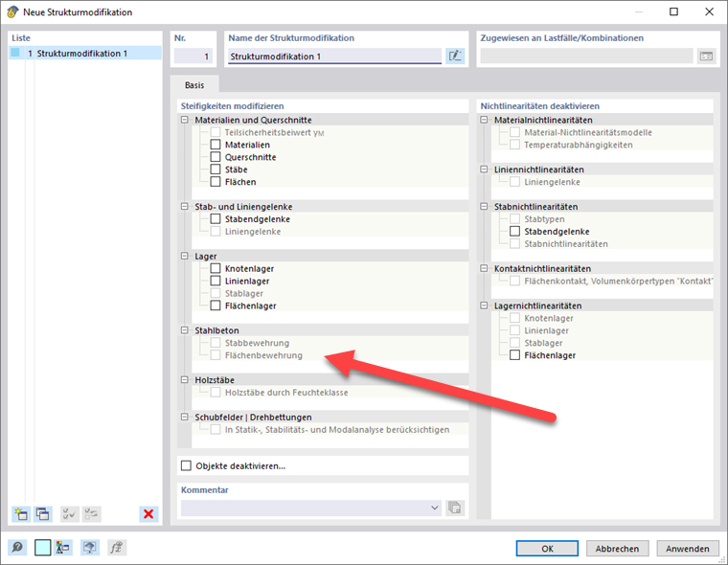
Task: Tick the Knotenlager checkbox under Lager
Action: coord(216,269)
